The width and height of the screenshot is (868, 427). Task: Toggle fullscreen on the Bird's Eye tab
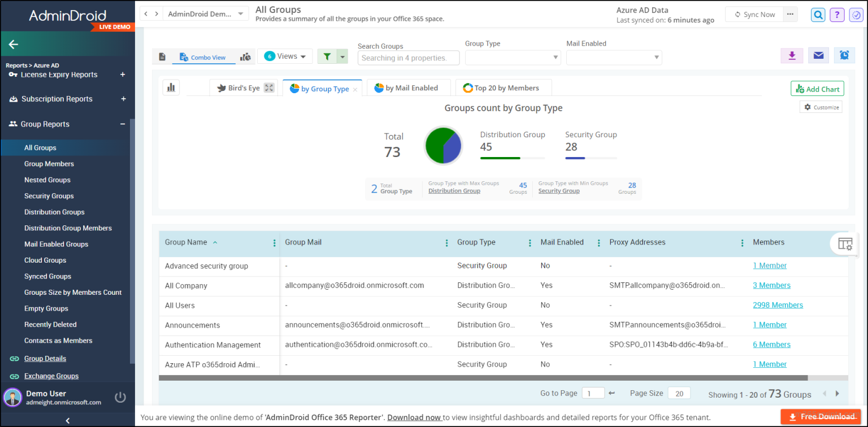coord(268,88)
